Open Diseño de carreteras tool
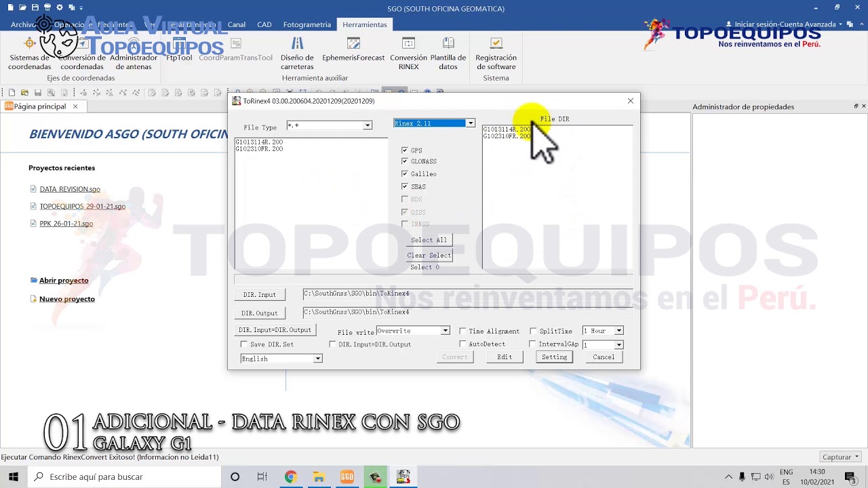868x488 pixels. (x=297, y=53)
